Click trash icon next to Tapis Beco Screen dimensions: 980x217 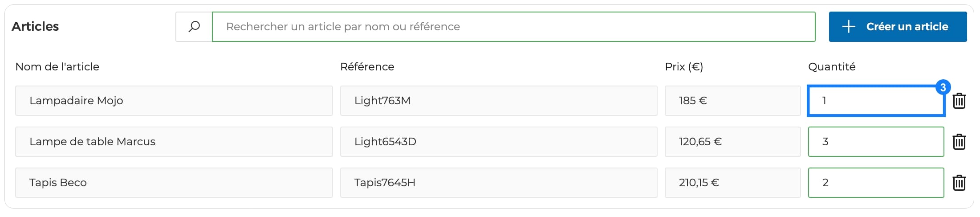959,183
